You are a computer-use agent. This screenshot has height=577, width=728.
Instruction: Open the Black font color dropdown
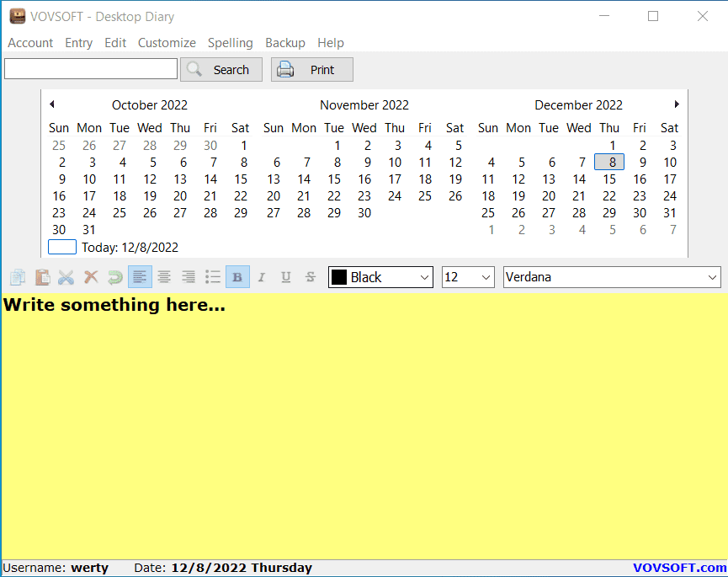point(380,277)
